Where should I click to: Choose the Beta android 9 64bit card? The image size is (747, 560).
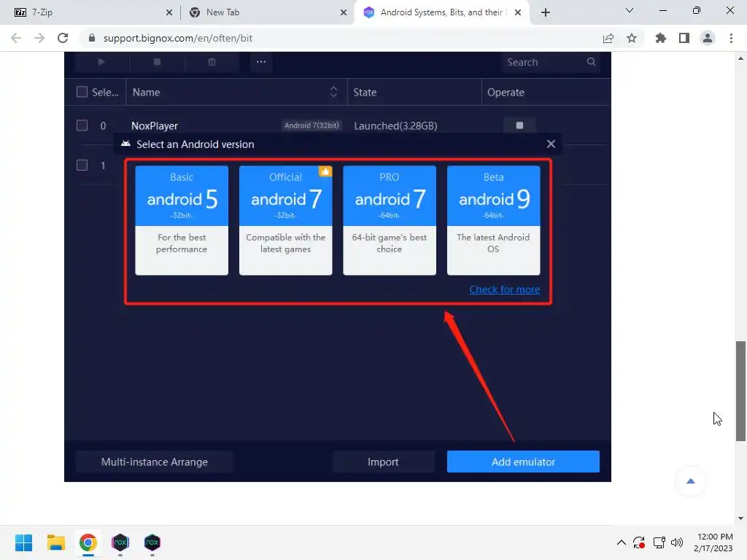pyautogui.click(x=494, y=220)
